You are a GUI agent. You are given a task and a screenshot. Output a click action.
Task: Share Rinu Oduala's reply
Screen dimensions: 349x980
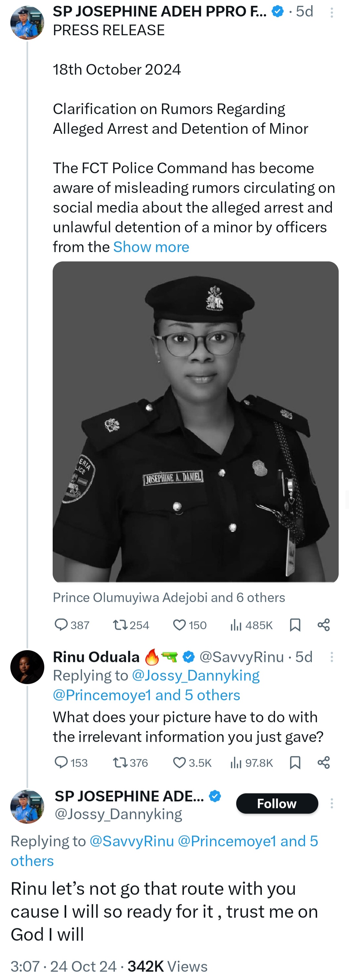pos(323,763)
